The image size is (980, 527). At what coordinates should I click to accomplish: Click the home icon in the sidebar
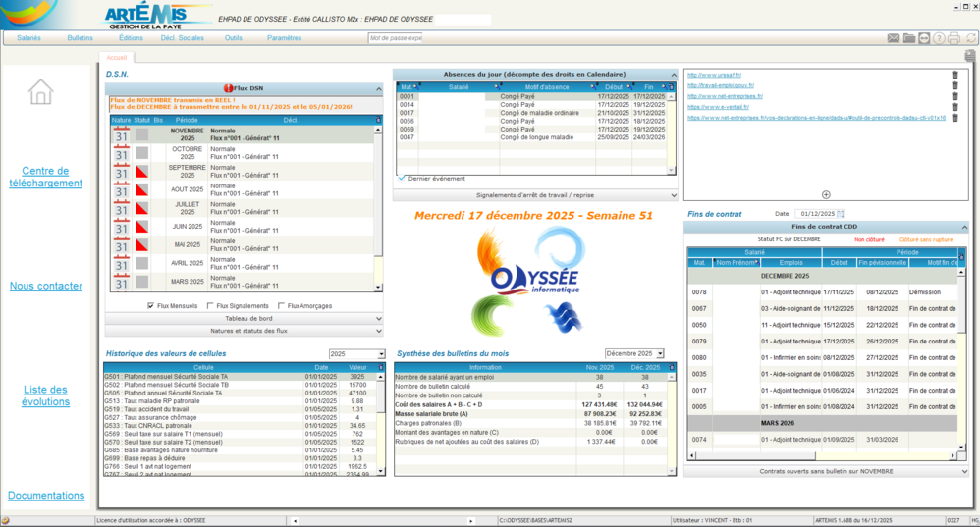(x=41, y=92)
